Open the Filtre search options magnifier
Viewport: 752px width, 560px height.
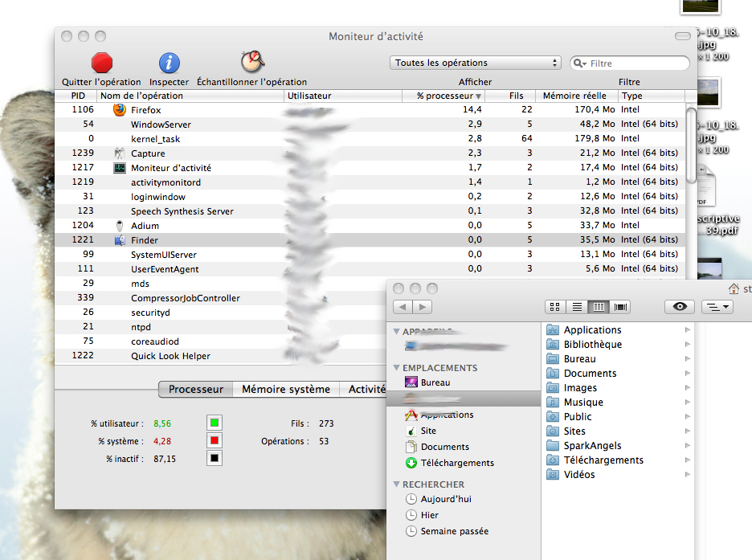click(x=580, y=63)
